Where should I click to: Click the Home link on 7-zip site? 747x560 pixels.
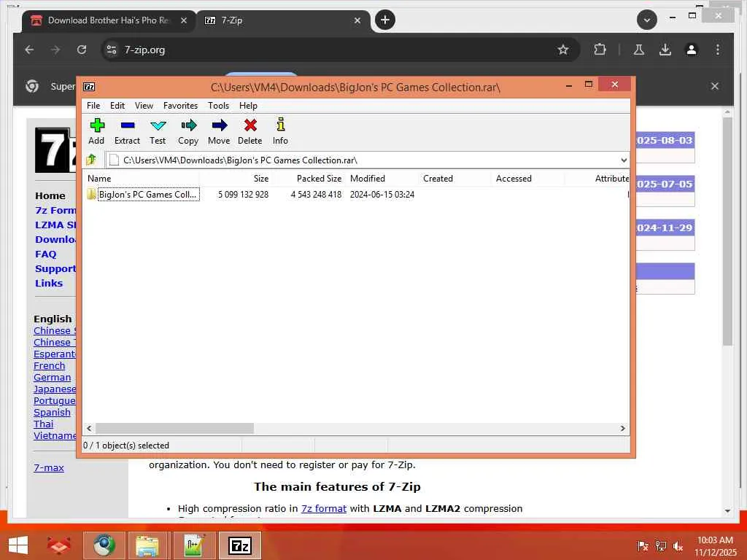50,195
